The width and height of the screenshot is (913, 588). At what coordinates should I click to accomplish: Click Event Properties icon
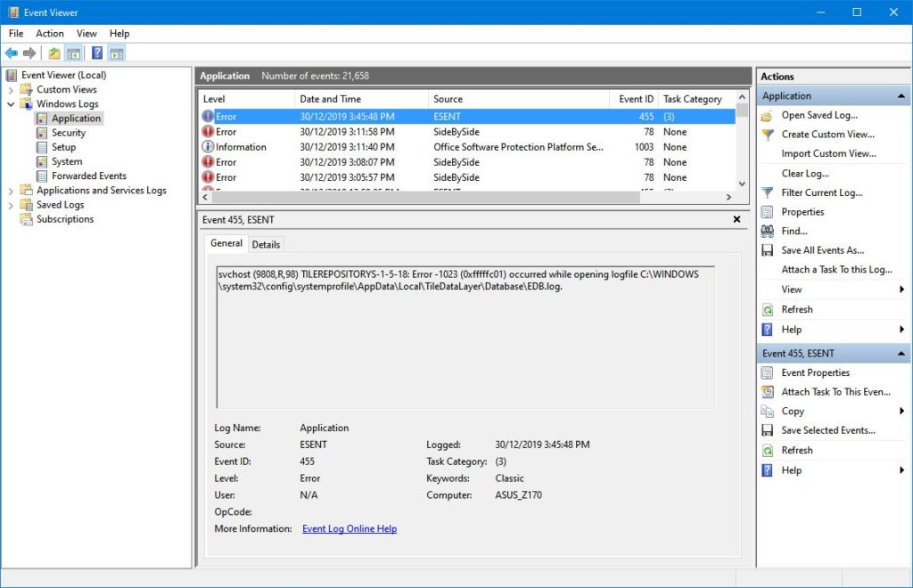point(768,372)
